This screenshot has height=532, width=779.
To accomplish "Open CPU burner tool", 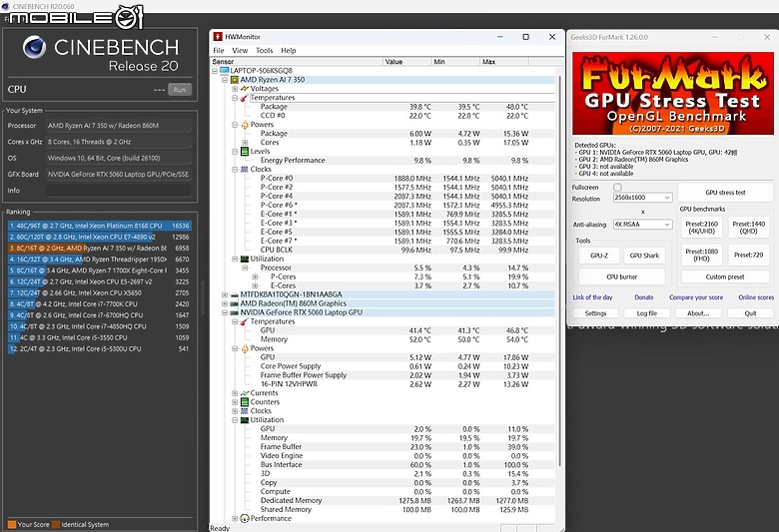I will (622, 276).
